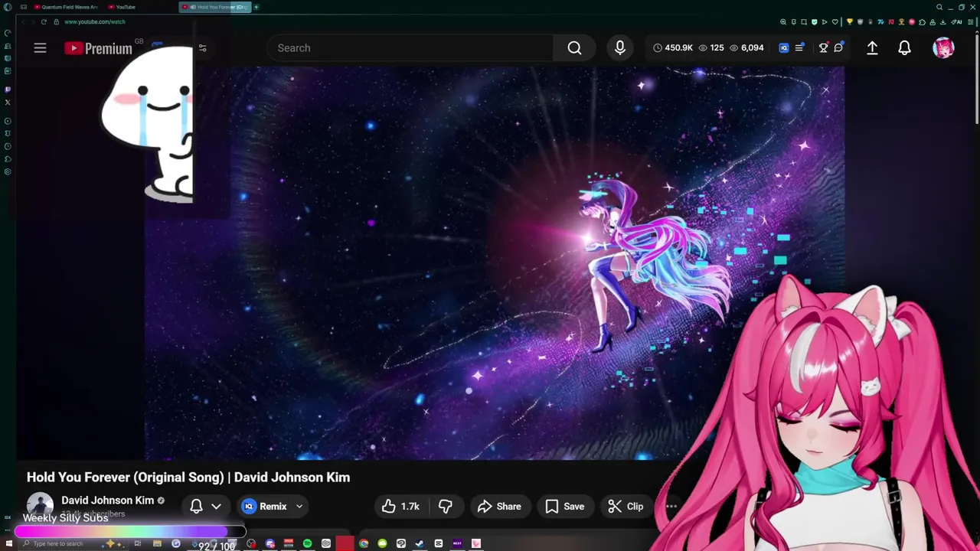Image resolution: width=980 pixels, height=551 pixels.
Task: Open the browser extensions puzzle icon
Action: pyautogui.click(x=923, y=22)
